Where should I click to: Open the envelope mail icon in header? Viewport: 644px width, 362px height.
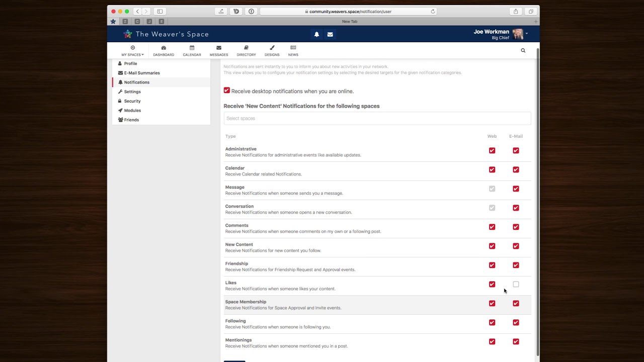pos(330,34)
